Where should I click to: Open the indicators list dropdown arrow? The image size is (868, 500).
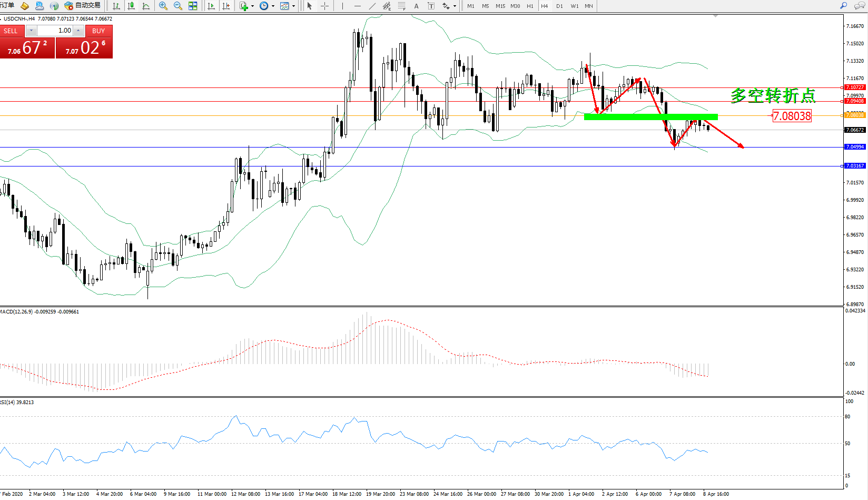tap(253, 6)
